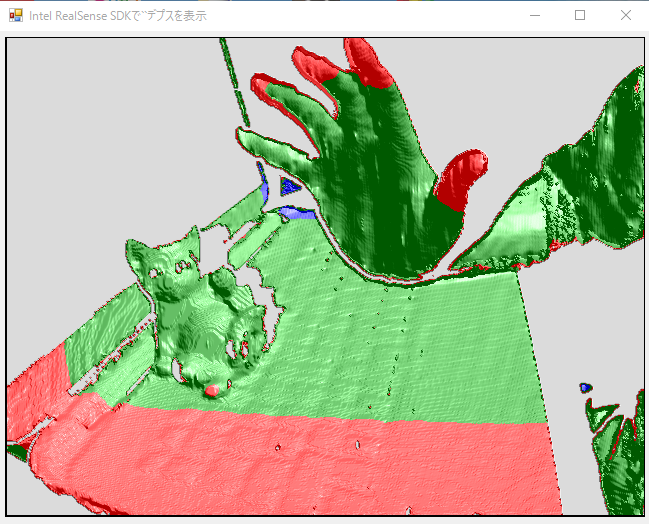Image resolution: width=649 pixels, height=524 pixels.
Task: Minimize the Intel RealSense SDK window
Action: click(535, 15)
